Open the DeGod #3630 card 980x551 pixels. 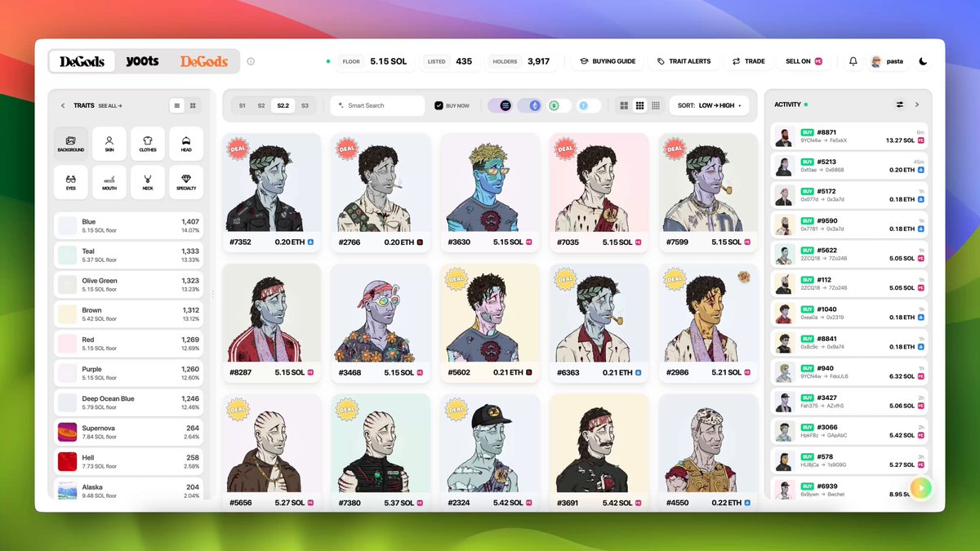pos(490,193)
